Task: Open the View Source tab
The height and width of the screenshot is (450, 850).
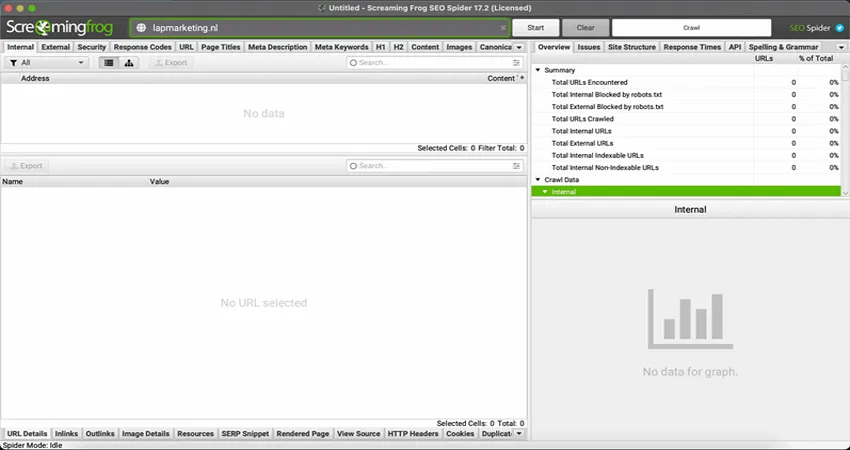Action: point(358,434)
